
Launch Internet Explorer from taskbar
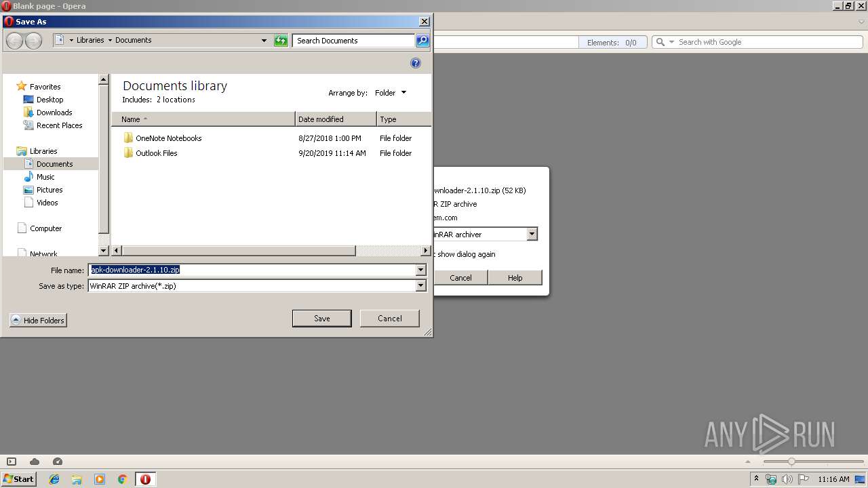click(x=54, y=479)
